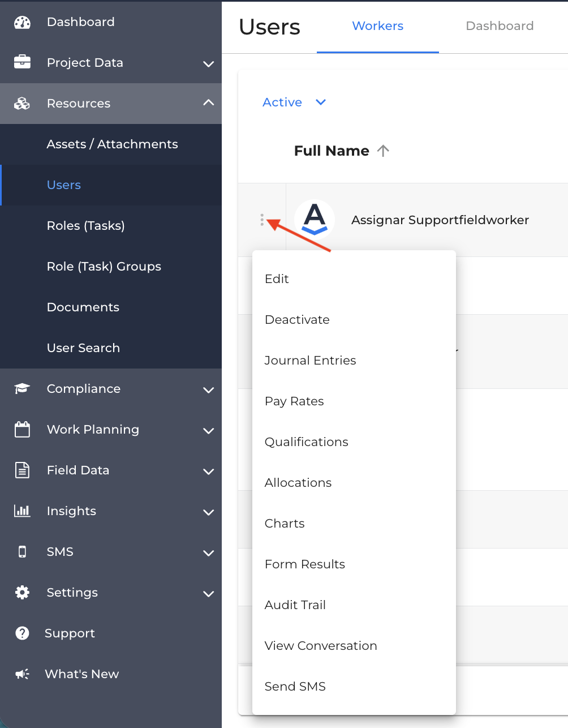Screen dimensions: 568x728
Task: Select Send SMS menu option
Action: 354,686
